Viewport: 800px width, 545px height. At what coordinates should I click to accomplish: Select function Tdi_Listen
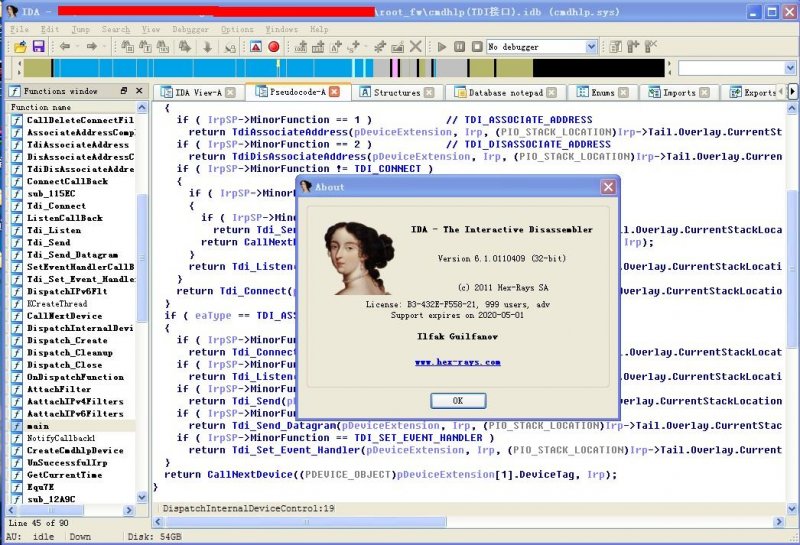[54, 230]
